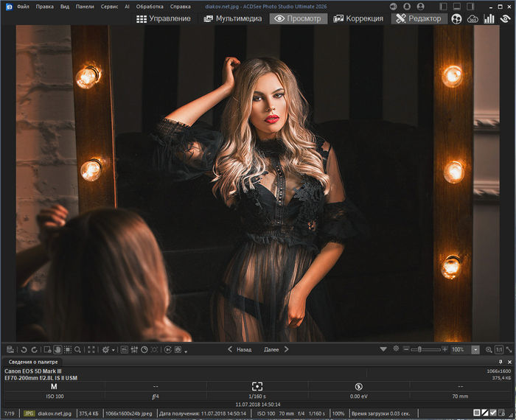Open the Обработка menu

click(149, 6)
